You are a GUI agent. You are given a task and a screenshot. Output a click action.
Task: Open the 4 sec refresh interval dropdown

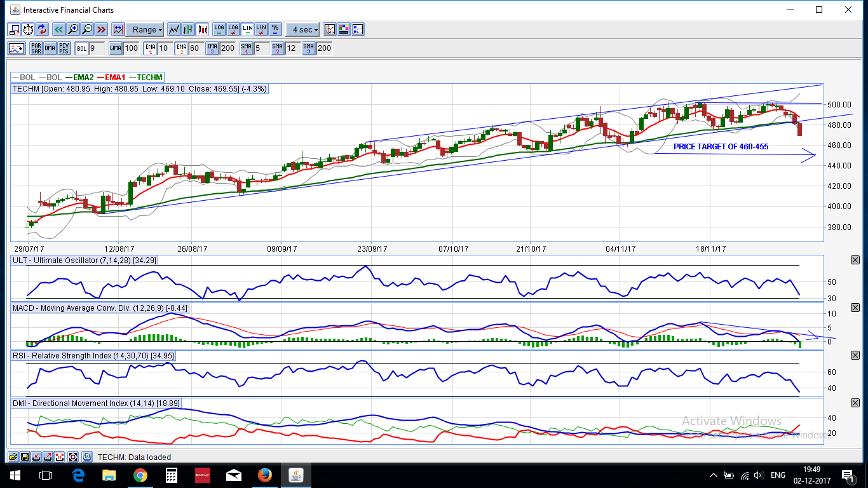click(x=302, y=29)
